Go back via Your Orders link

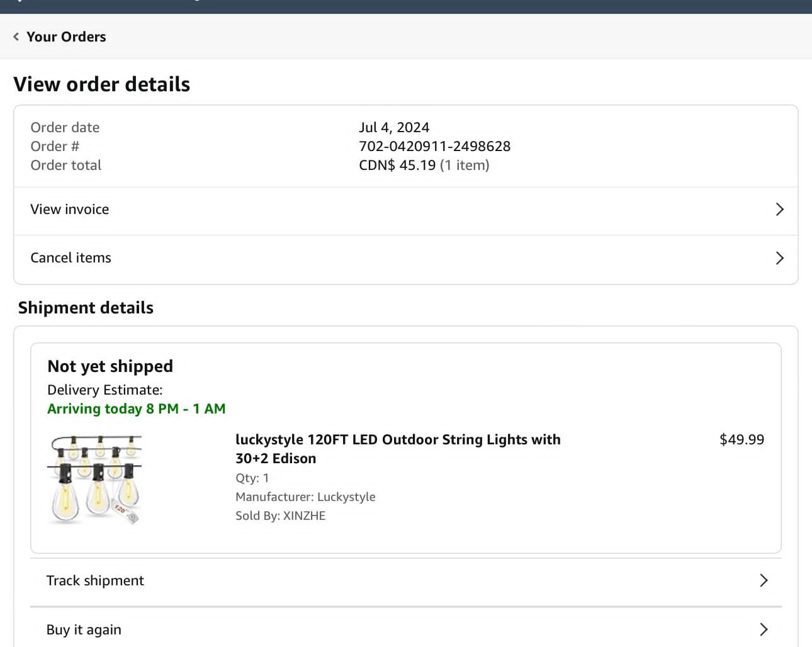point(66,37)
